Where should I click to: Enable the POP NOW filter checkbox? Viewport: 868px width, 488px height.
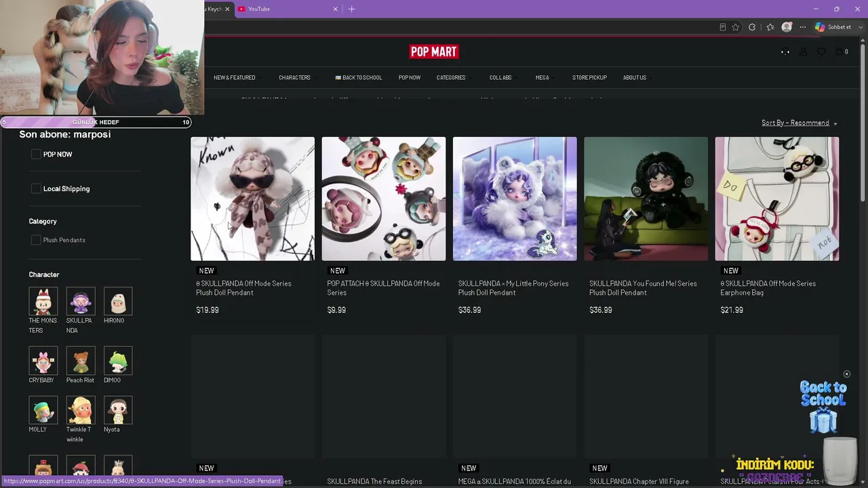coord(36,155)
